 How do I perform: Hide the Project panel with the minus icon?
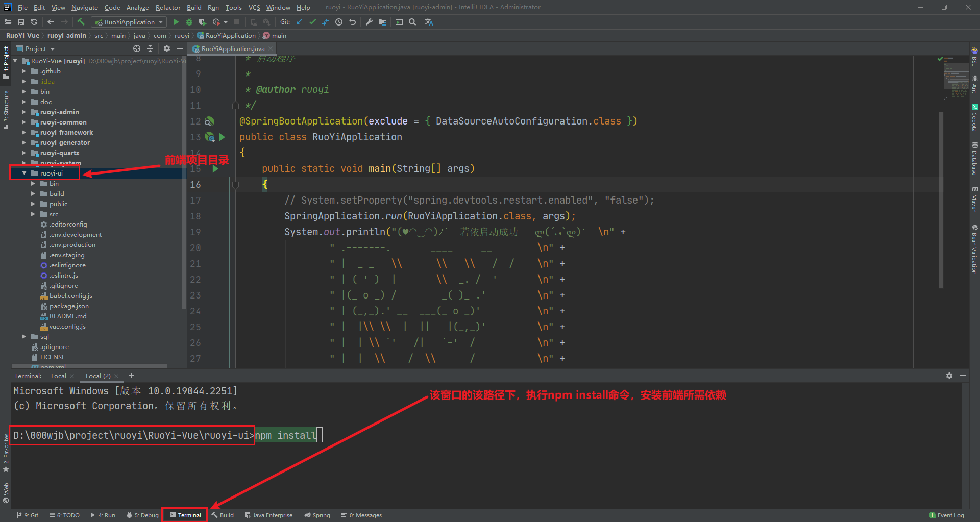tap(180, 48)
